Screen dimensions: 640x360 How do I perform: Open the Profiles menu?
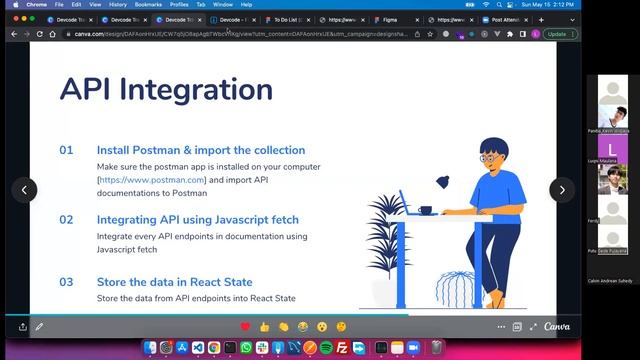point(179,4)
